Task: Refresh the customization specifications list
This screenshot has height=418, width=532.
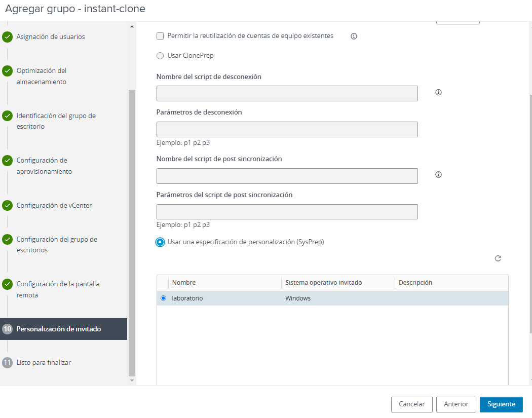Action: [498, 258]
